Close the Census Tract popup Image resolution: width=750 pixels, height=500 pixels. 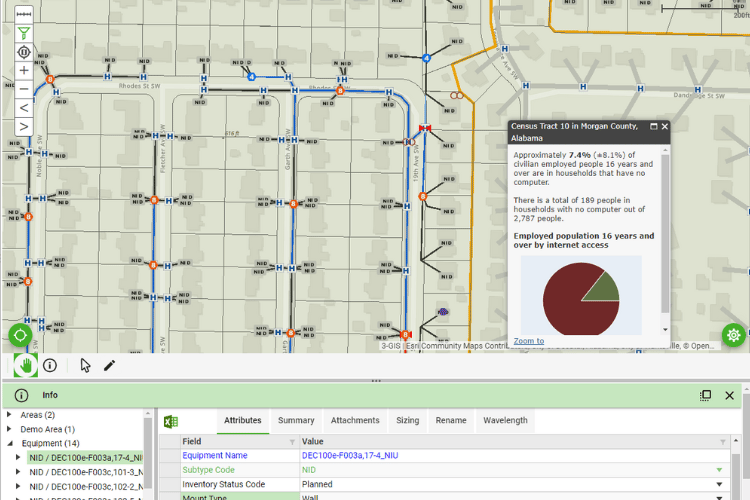coord(664,126)
